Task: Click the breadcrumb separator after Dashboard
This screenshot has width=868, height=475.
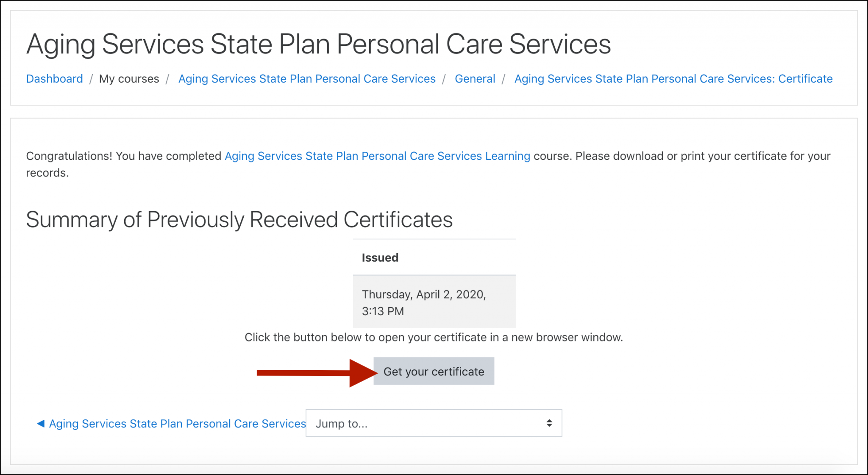Action: pos(91,78)
